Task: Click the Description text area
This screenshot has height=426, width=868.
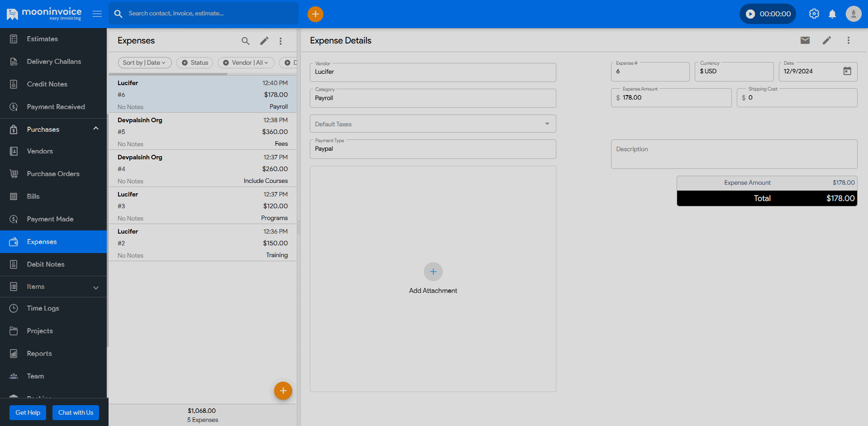Action: click(734, 154)
